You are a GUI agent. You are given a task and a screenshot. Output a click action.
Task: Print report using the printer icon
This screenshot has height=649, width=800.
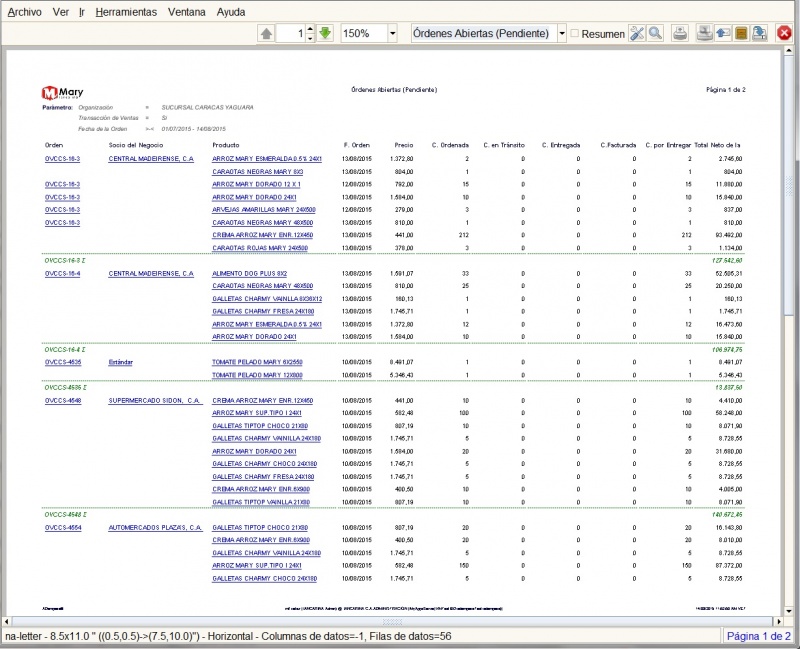click(x=680, y=34)
